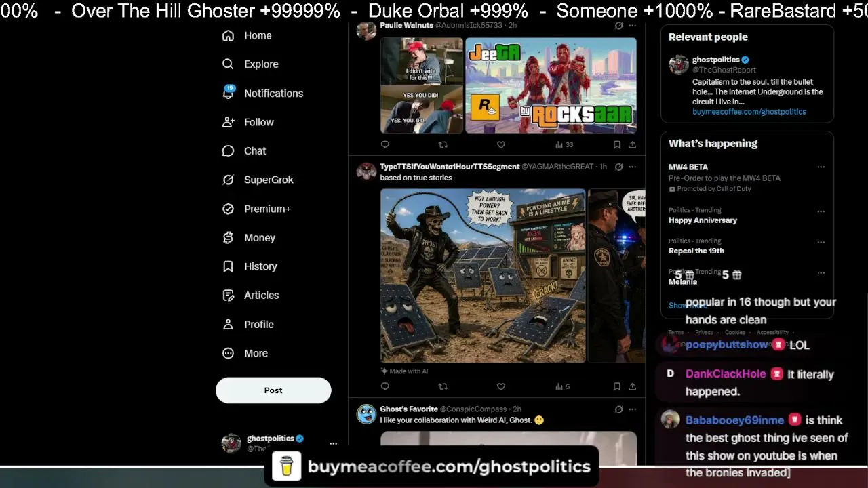Click Paulie Walnuts profile avatar
Viewport: 868px width, 488px height.
coord(366,30)
